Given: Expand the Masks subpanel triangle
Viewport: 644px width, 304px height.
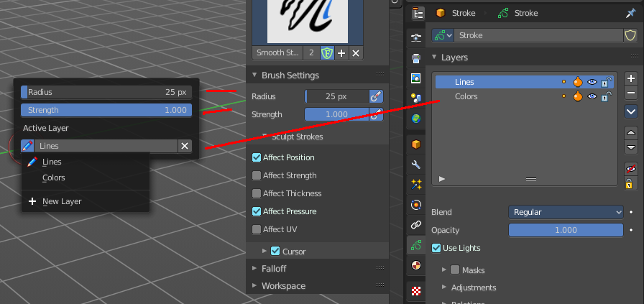Looking at the screenshot, I should tap(444, 270).
